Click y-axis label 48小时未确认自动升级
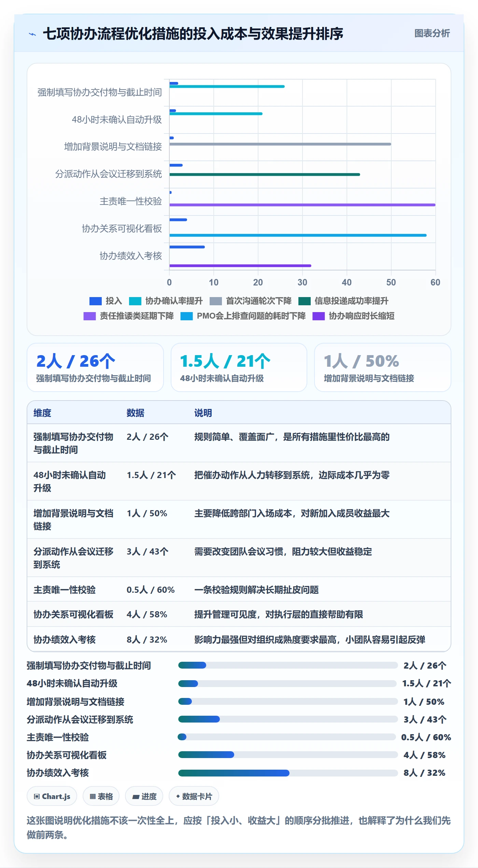Screen dimensions: 478x868 point(117,120)
